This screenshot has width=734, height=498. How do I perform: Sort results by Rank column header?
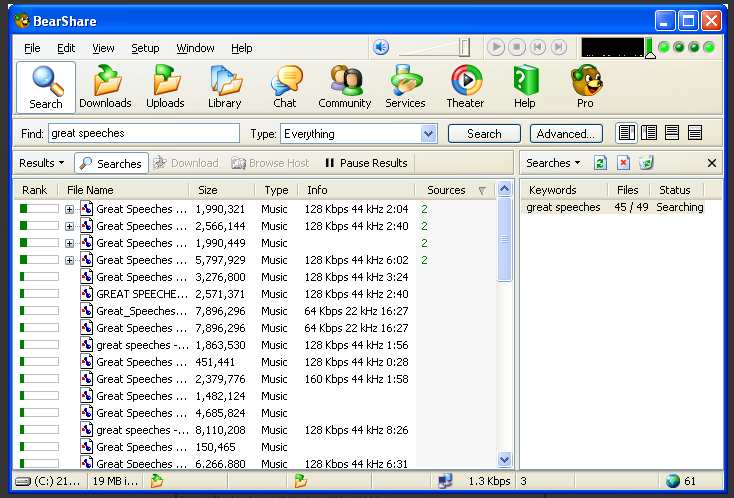click(35, 190)
